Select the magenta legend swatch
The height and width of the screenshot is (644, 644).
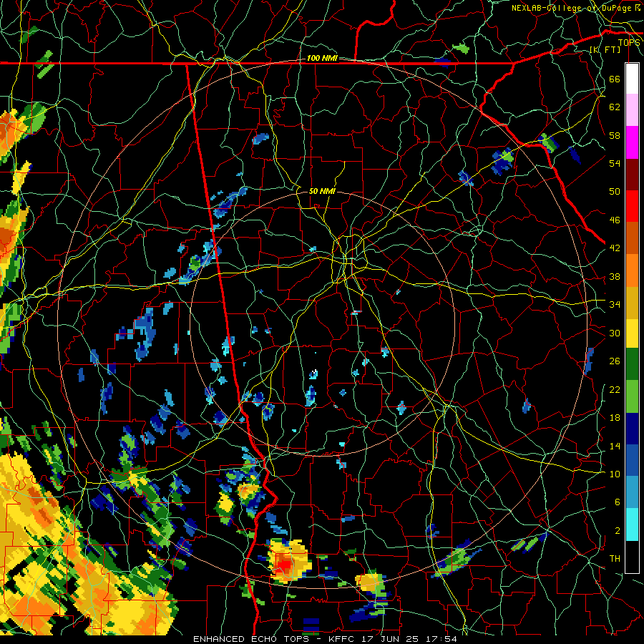coord(632,142)
